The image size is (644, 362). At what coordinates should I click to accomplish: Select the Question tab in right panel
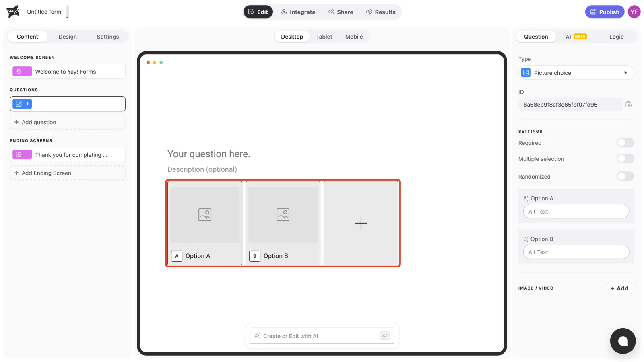(x=536, y=37)
